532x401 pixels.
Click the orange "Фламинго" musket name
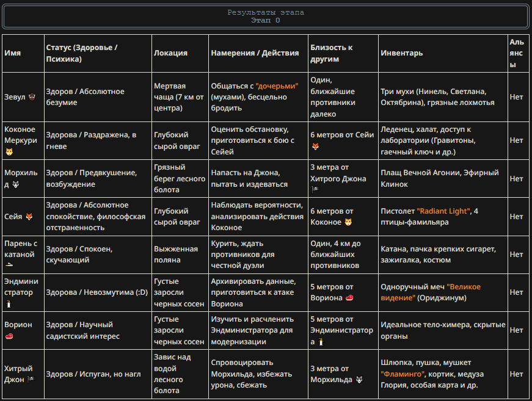(403, 374)
